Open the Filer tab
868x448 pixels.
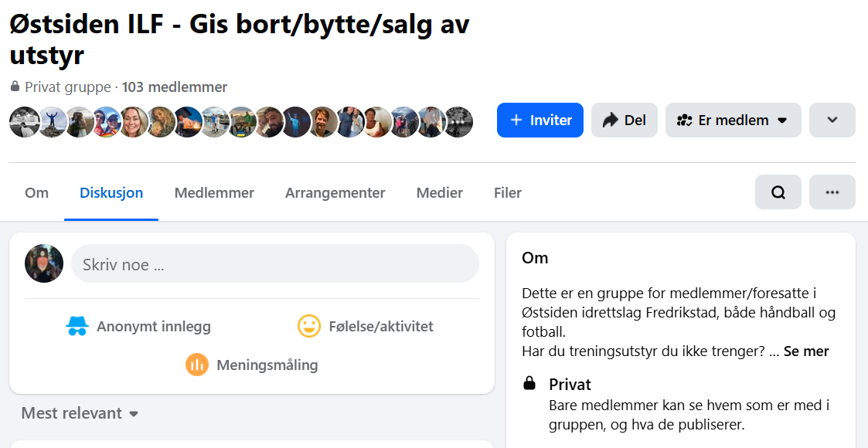[508, 193]
